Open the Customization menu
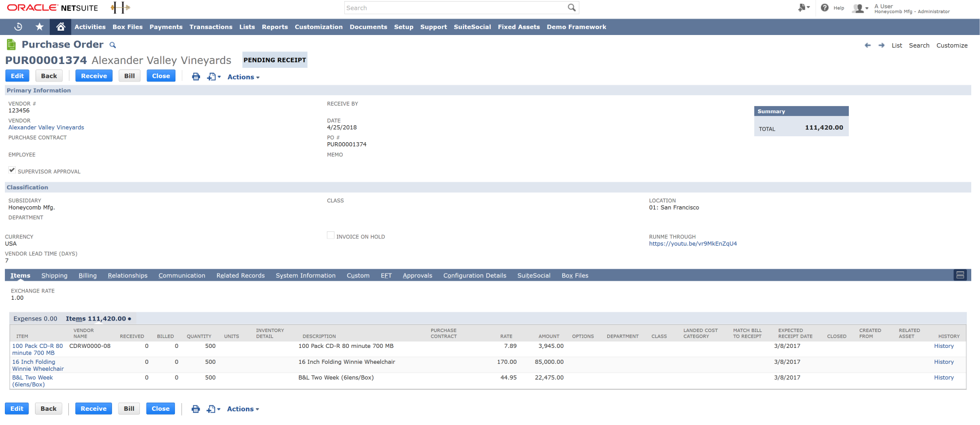 (319, 27)
